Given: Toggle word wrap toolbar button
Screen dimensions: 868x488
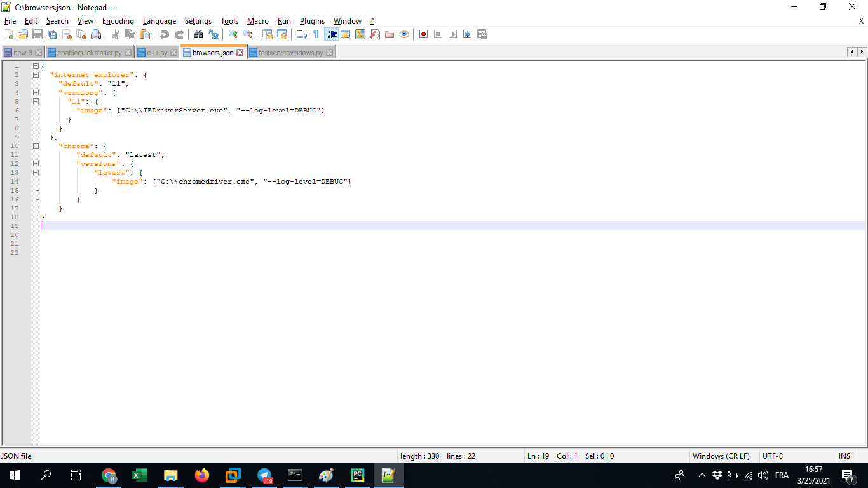Looking at the screenshot, I should tap(302, 34).
